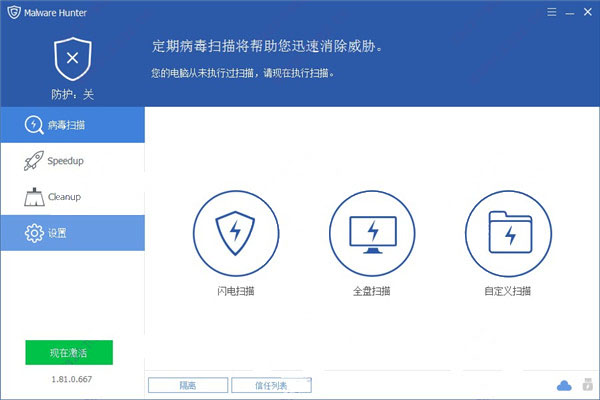Click version number 1.81.0.667

click(x=72, y=379)
